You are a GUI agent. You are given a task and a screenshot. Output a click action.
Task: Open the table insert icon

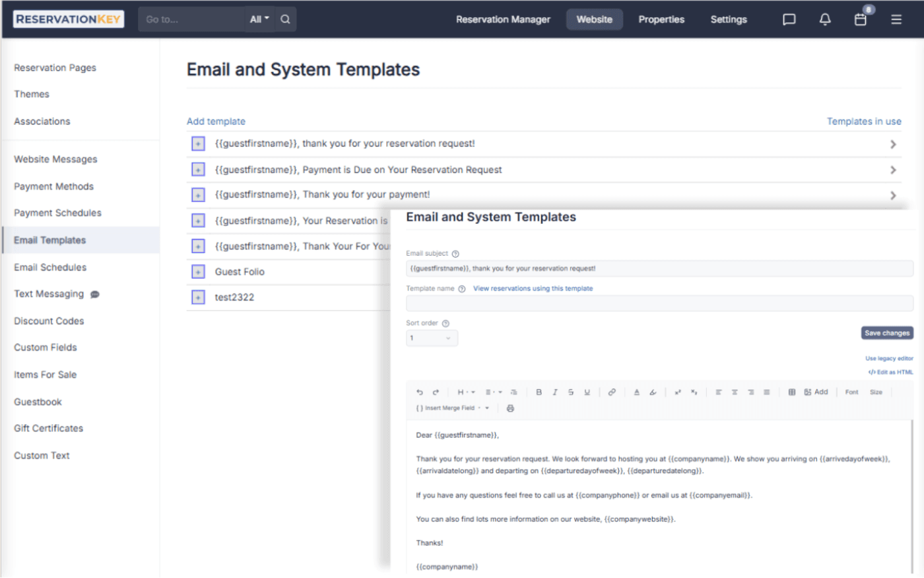pyautogui.click(x=792, y=392)
